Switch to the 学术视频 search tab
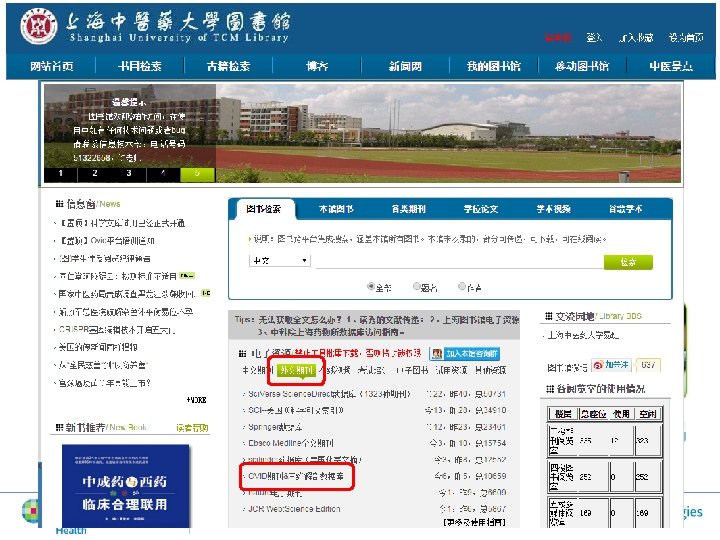Screen dimensions: 720x540 pos(553,209)
